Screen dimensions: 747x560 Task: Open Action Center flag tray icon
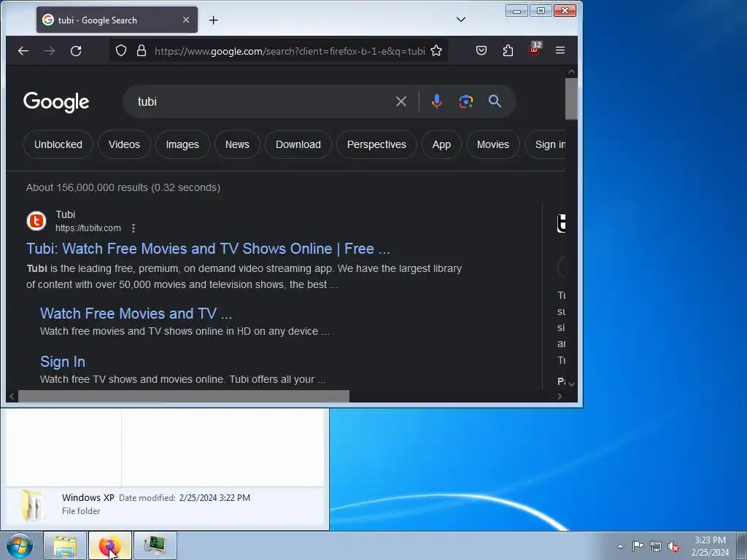point(638,546)
